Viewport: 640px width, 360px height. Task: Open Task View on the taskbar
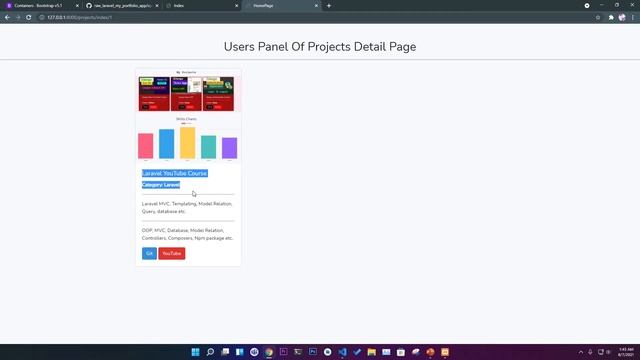click(x=225, y=352)
